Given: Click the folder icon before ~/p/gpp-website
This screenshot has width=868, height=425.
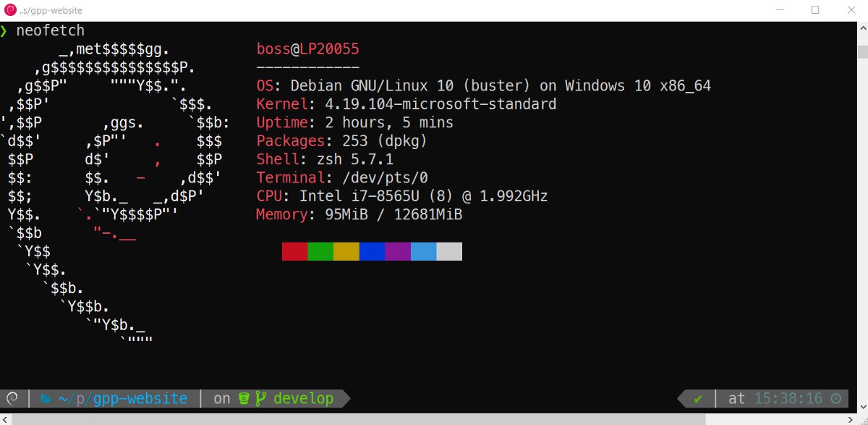Looking at the screenshot, I should click(x=46, y=398).
